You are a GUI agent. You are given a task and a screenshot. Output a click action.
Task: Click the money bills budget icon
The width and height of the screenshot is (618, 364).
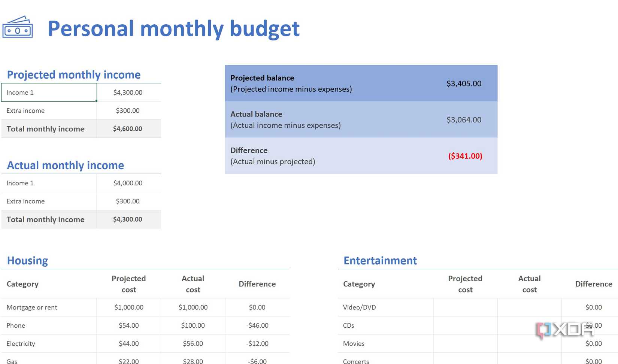[x=18, y=27]
